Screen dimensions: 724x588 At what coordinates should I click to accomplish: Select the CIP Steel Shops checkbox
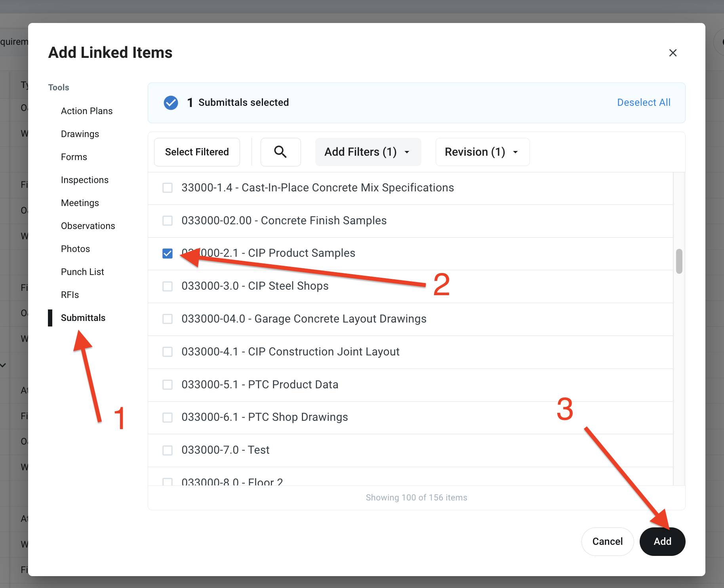pyautogui.click(x=168, y=286)
